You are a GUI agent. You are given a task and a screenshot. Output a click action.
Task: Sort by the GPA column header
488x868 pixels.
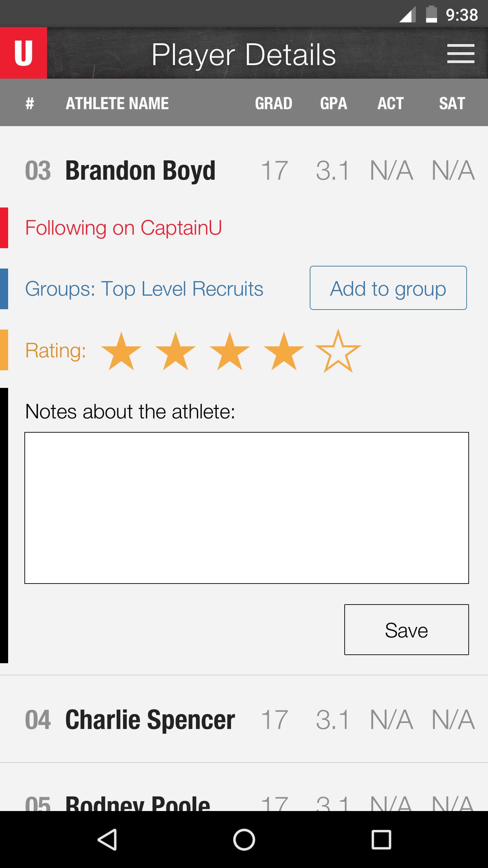pos(333,103)
